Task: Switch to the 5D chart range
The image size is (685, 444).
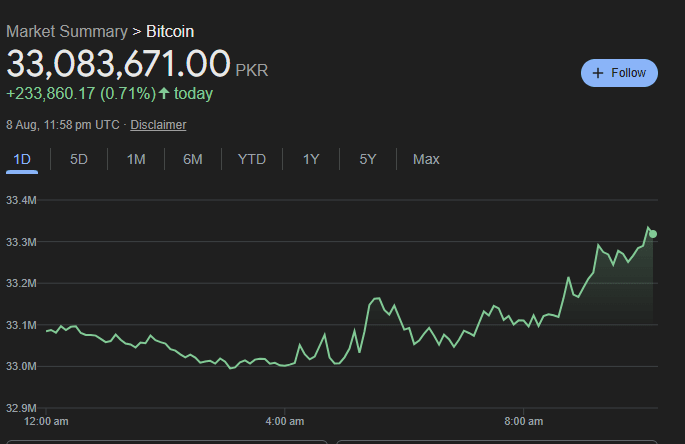Action: point(79,159)
